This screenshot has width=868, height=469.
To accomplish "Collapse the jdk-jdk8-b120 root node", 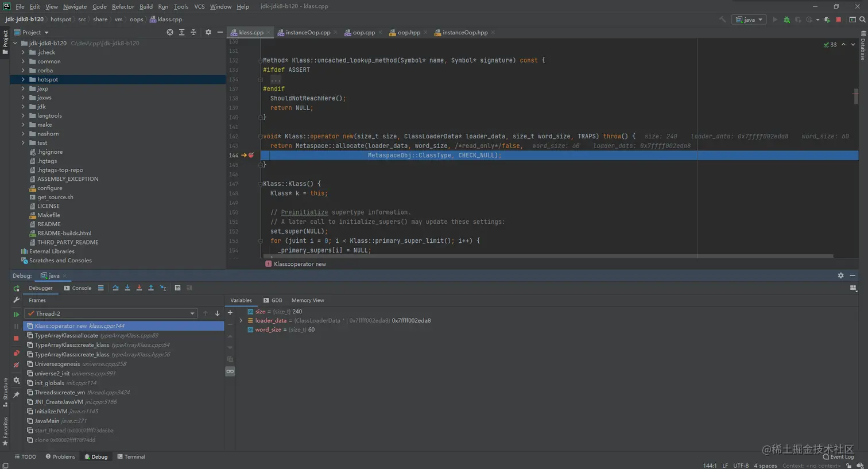I will (x=15, y=43).
